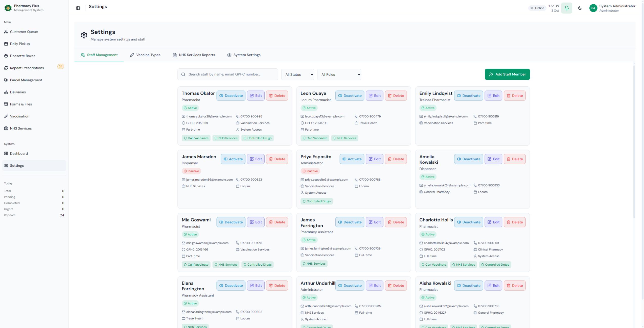The width and height of the screenshot is (644, 328).
Task: Open the notifications bell
Action: (x=566, y=8)
